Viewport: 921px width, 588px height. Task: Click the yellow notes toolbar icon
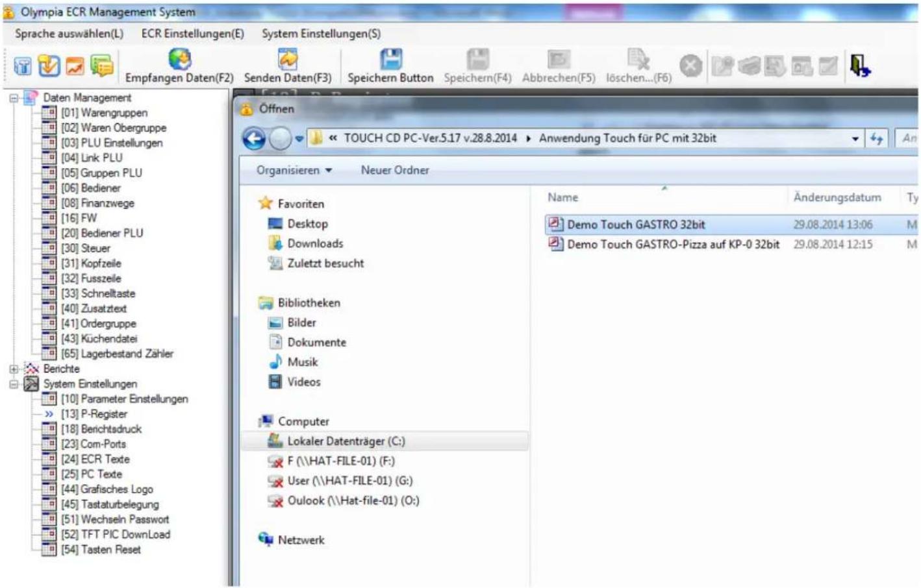(x=101, y=66)
